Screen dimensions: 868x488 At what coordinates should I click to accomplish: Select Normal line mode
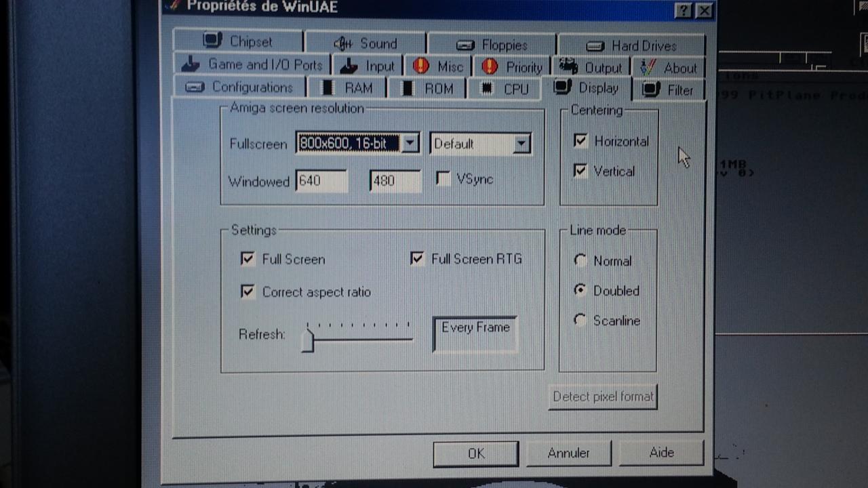coord(580,260)
